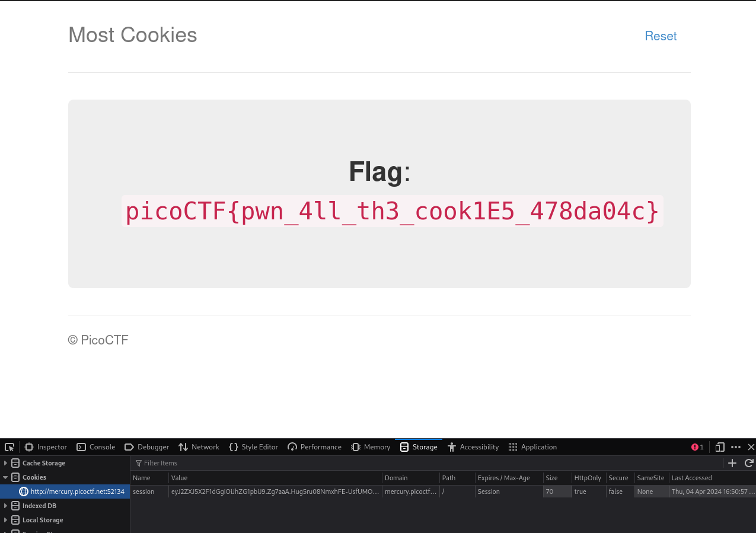This screenshot has height=533, width=756.
Task: Expand the Indexed DB entry
Action: (x=6, y=506)
